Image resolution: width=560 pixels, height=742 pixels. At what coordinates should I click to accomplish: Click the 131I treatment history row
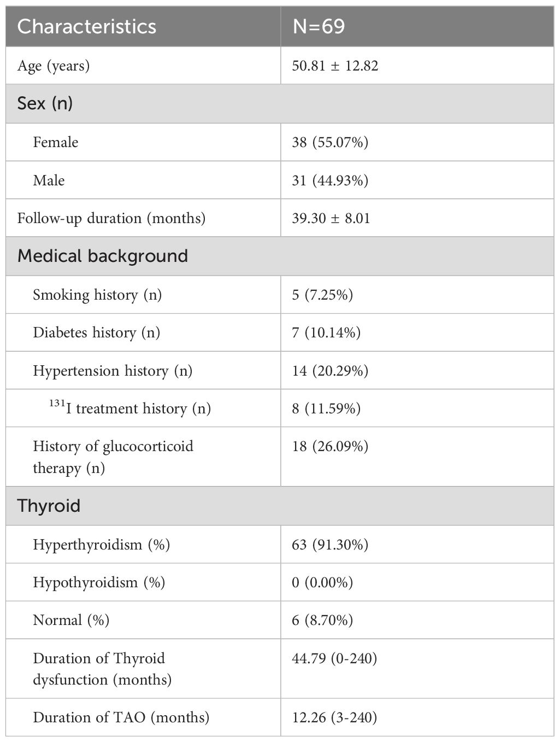280,408
